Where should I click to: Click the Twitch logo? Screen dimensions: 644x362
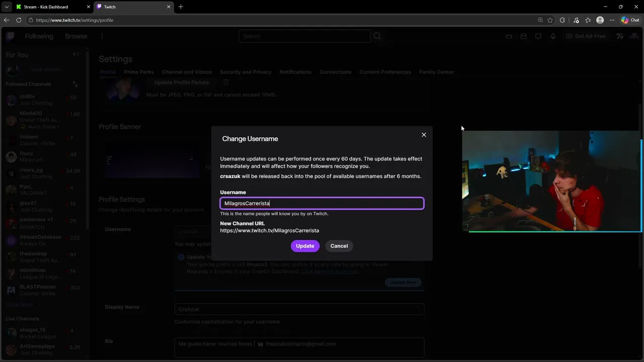[10, 36]
